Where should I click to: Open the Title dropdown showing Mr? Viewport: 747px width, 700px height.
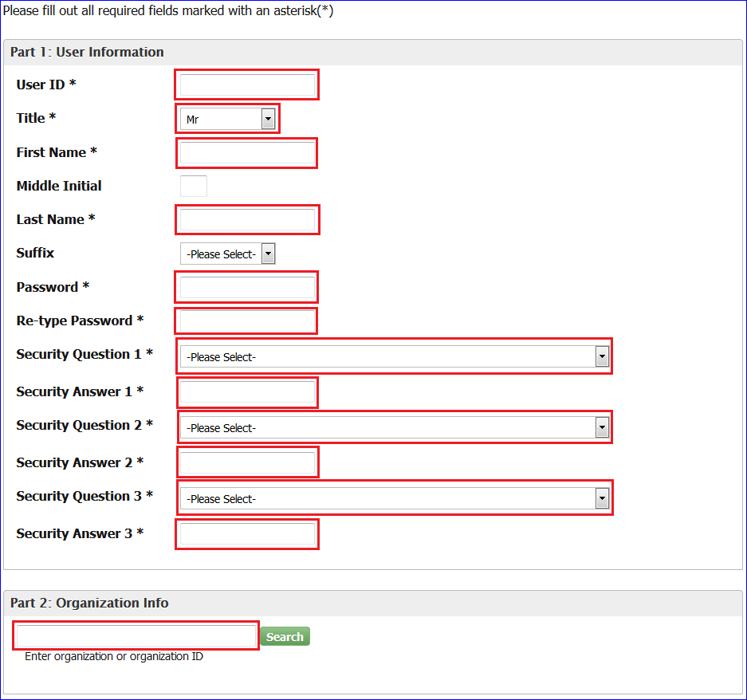pyautogui.click(x=227, y=119)
